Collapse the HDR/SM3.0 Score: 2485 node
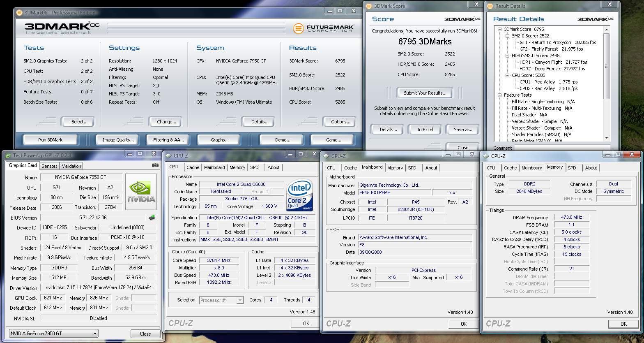This screenshot has width=644, height=343. (508, 56)
